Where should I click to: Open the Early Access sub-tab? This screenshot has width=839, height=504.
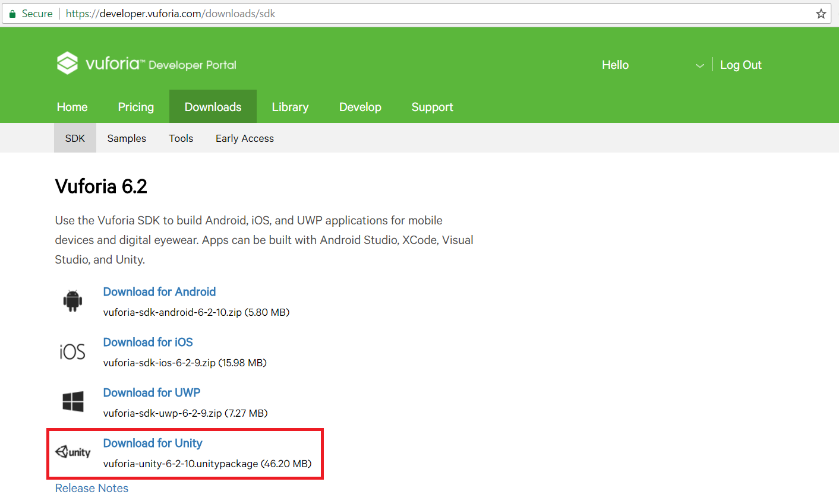(245, 138)
